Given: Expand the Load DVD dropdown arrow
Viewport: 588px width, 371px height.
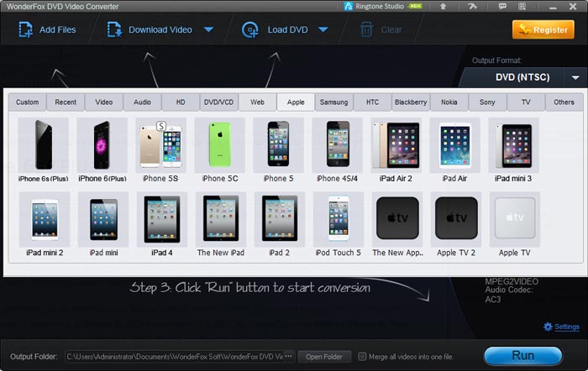Looking at the screenshot, I should pos(323,29).
